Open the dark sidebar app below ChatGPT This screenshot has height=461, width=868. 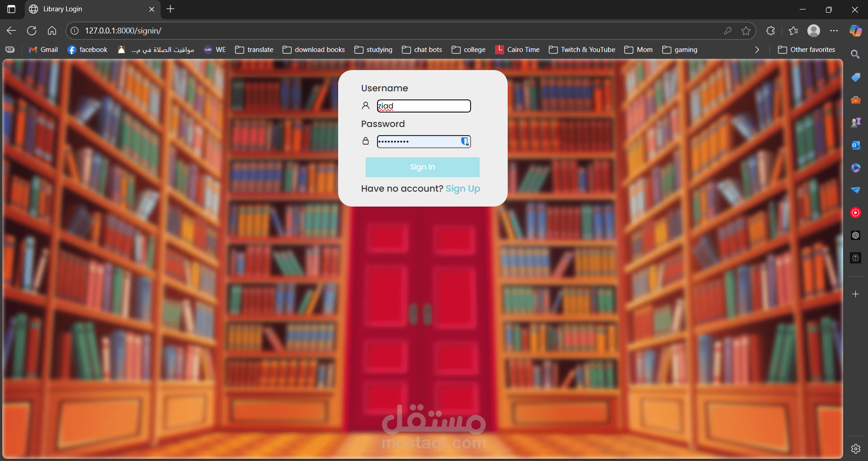[855, 258]
